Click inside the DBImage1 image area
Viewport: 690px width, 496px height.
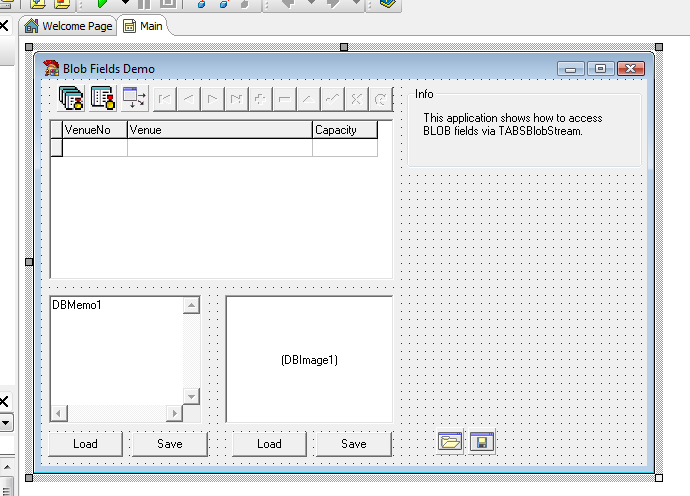pyautogui.click(x=309, y=359)
